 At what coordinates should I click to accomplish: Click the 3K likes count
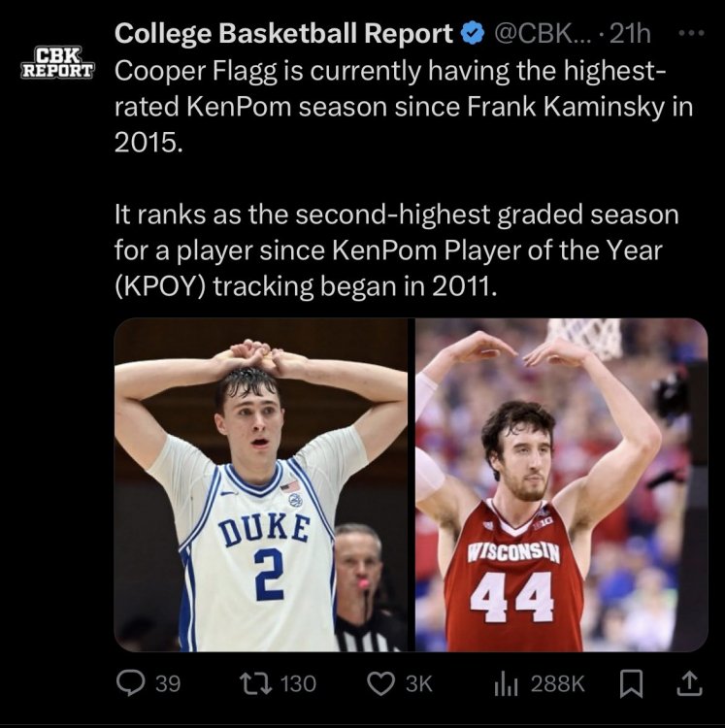[x=417, y=683]
